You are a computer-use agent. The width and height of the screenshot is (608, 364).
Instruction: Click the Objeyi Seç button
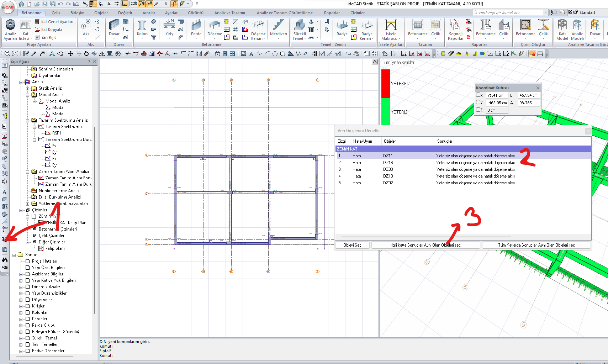tap(352, 245)
